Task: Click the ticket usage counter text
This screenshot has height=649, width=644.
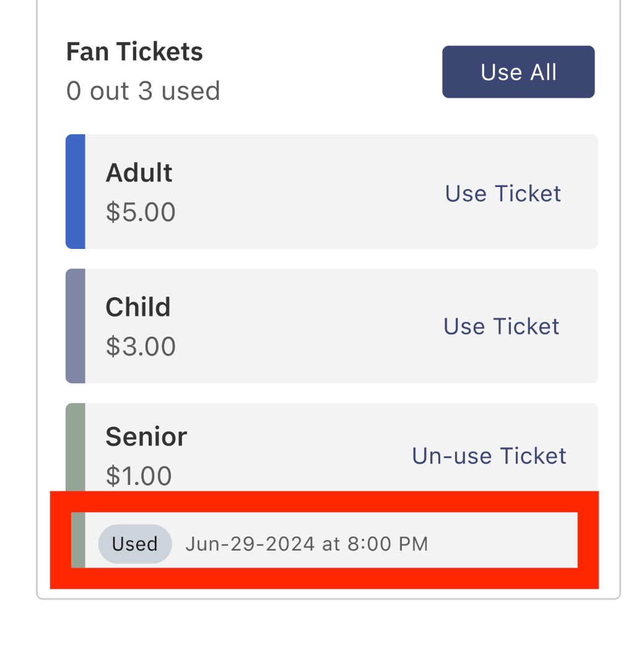Action: 143,90
